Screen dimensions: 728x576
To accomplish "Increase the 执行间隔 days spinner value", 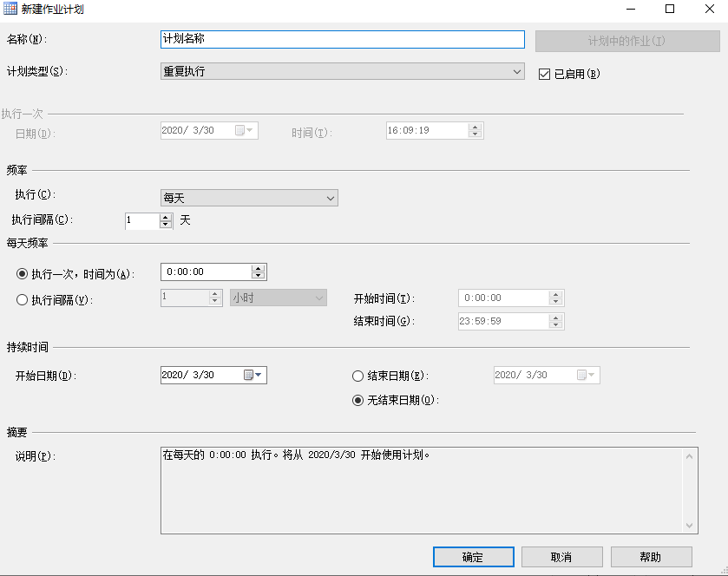I will [x=166, y=217].
